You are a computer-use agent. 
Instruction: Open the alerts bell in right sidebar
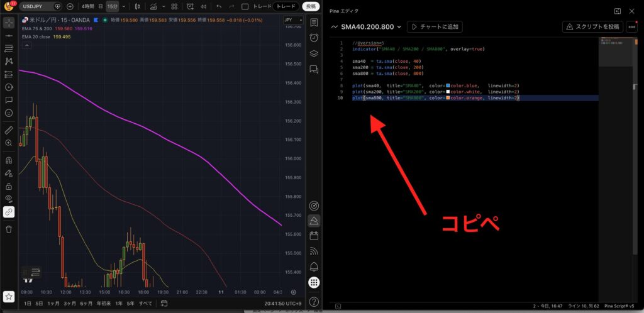(x=313, y=266)
